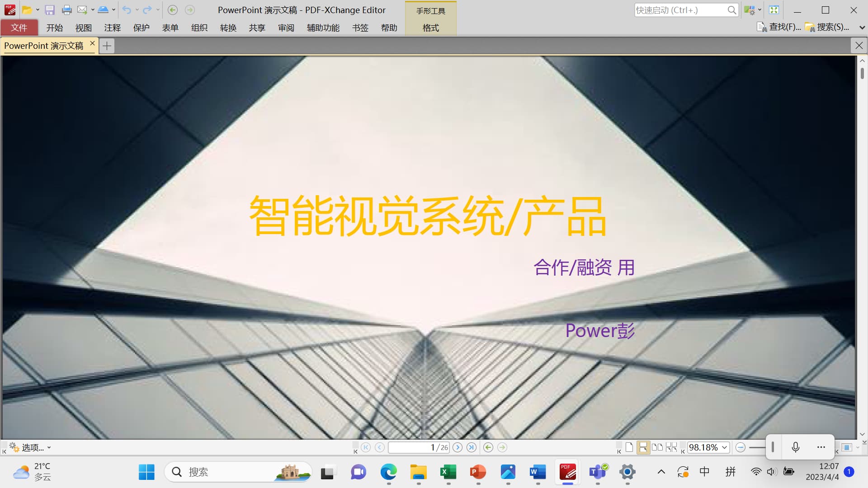Toggle continuous page layout mode
Viewport: 868px width, 488px height.
(643, 447)
